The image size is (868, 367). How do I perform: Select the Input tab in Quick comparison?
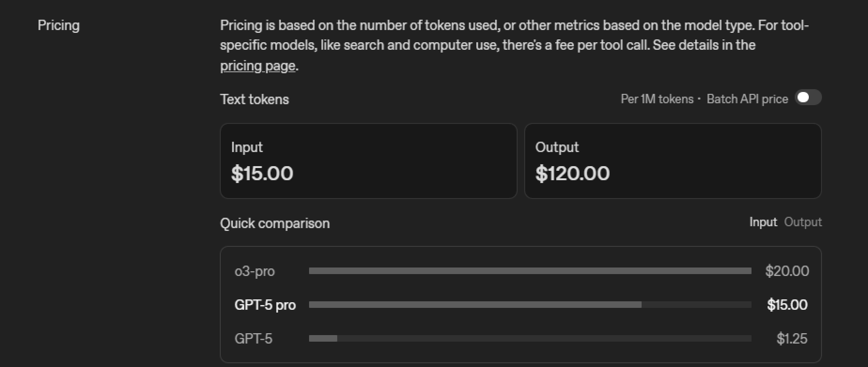(763, 222)
